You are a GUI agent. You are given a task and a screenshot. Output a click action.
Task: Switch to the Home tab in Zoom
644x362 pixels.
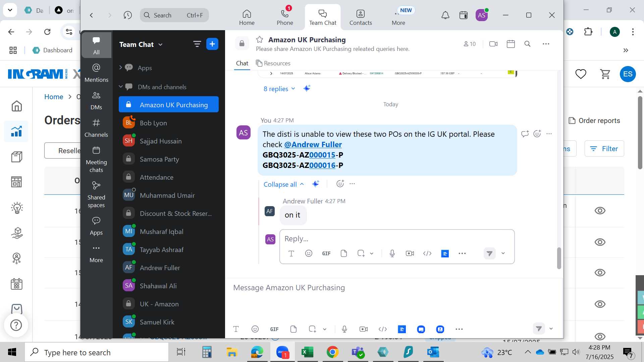(247, 17)
